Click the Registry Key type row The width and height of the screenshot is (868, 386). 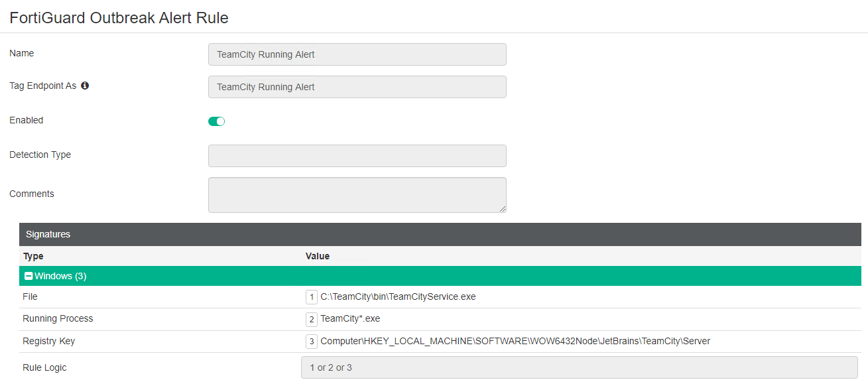click(48, 341)
